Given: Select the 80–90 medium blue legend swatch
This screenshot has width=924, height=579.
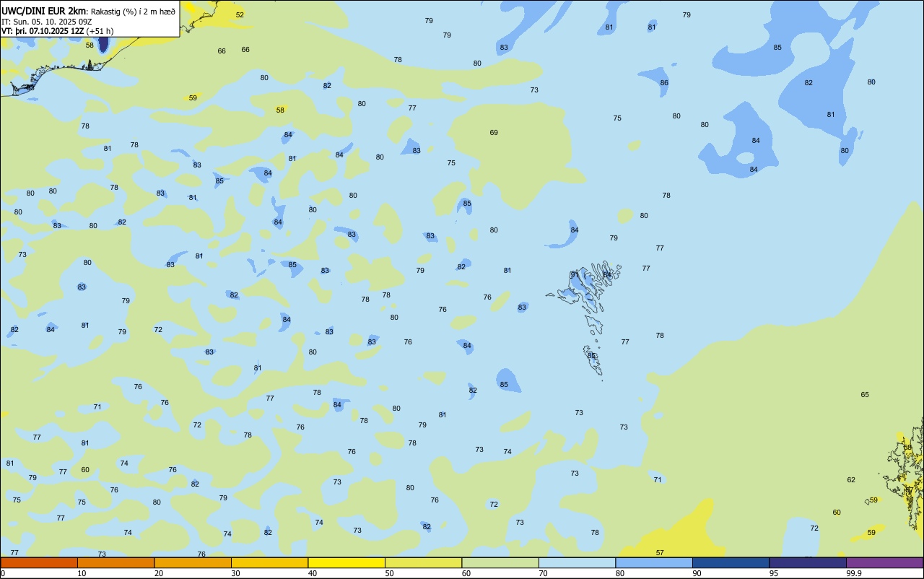Looking at the screenshot, I should [654, 562].
